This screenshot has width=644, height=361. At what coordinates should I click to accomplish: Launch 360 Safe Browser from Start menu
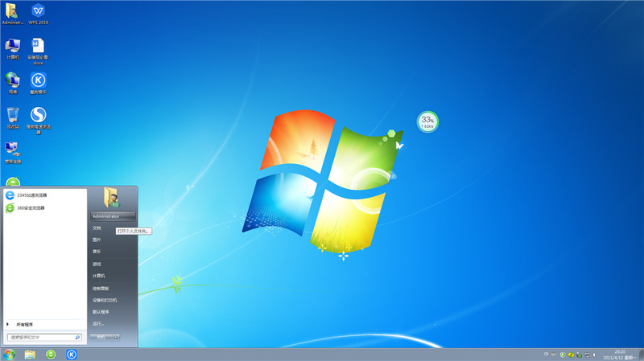coord(31,207)
